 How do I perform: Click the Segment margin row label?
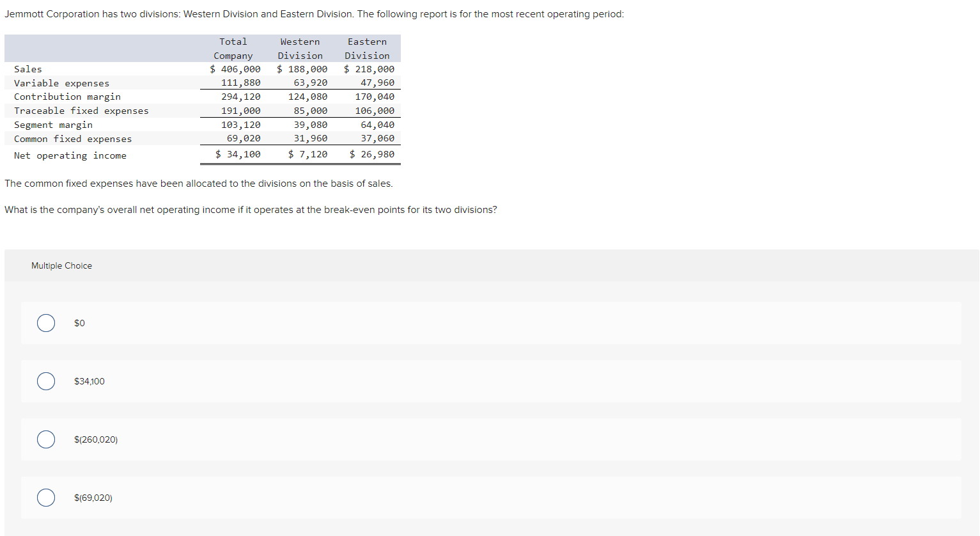[53, 125]
